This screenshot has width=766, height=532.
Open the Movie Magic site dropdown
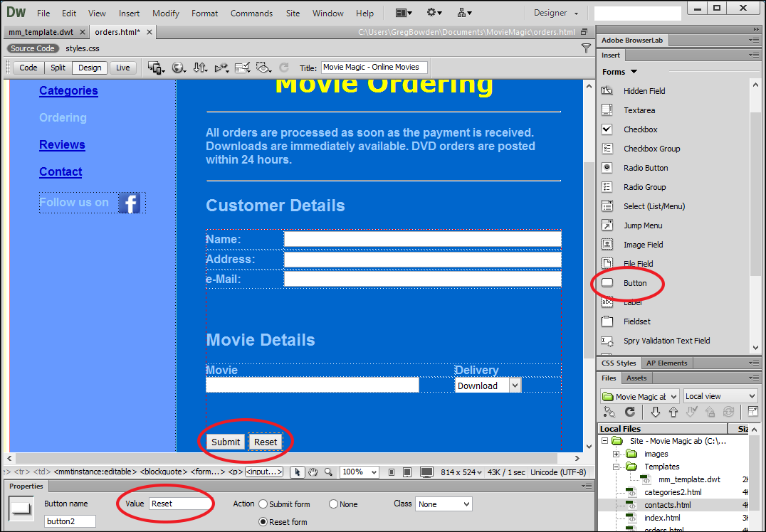pos(639,396)
